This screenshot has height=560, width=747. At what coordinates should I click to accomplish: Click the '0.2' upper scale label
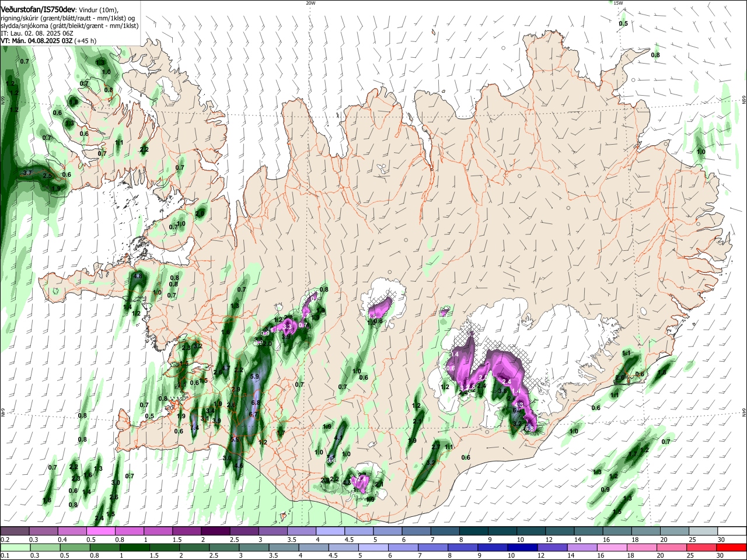coord(5,540)
